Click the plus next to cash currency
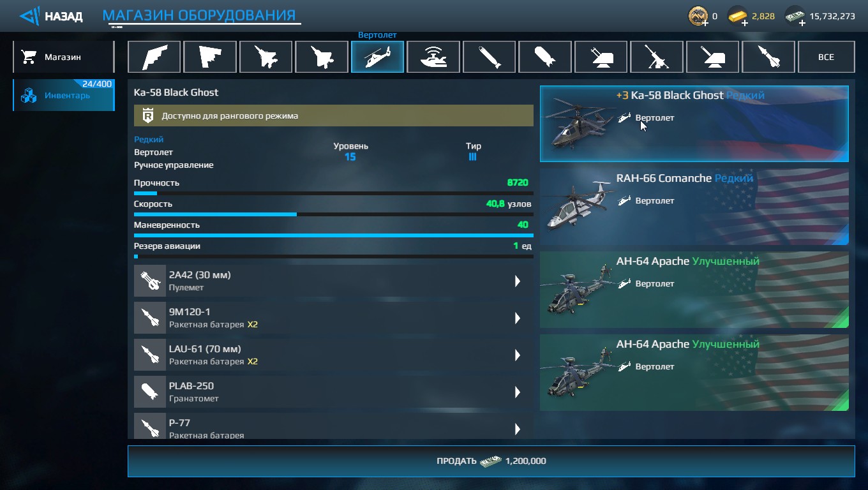Image resolution: width=868 pixels, height=490 pixels. (x=802, y=23)
